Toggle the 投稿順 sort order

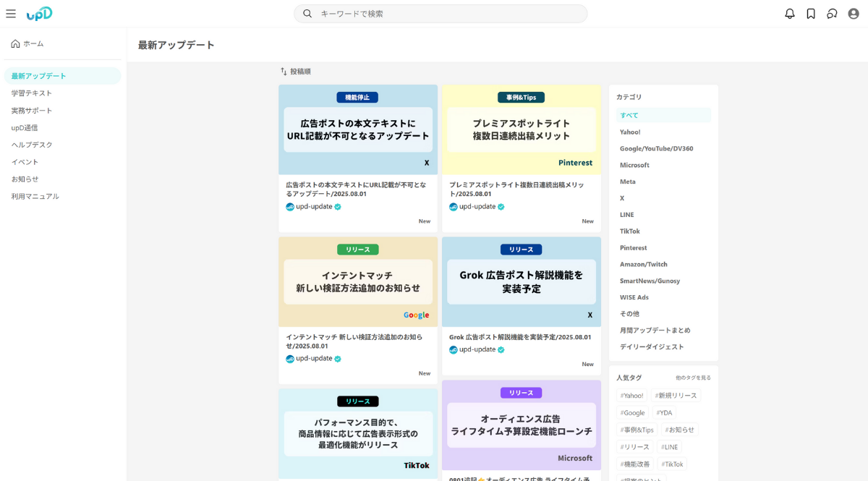[296, 72]
